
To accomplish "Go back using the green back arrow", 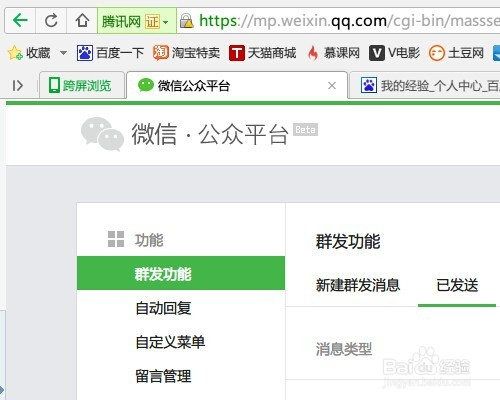I will click(20, 21).
